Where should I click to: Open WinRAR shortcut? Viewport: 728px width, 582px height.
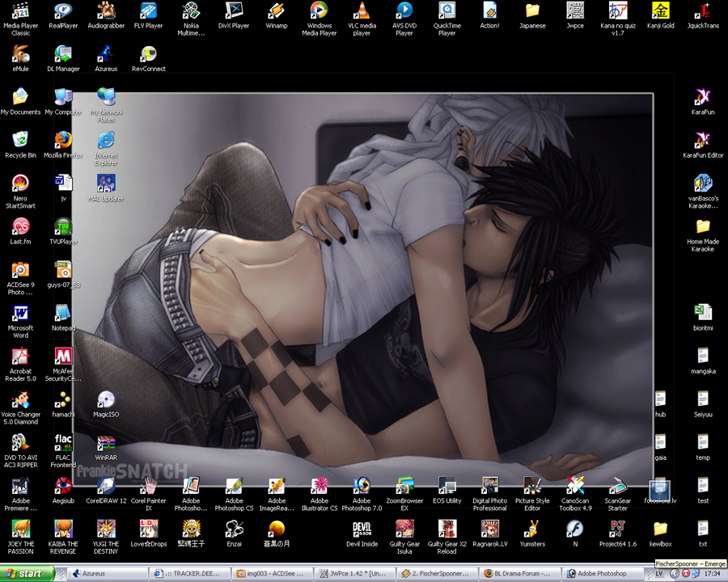click(x=106, y=447)
